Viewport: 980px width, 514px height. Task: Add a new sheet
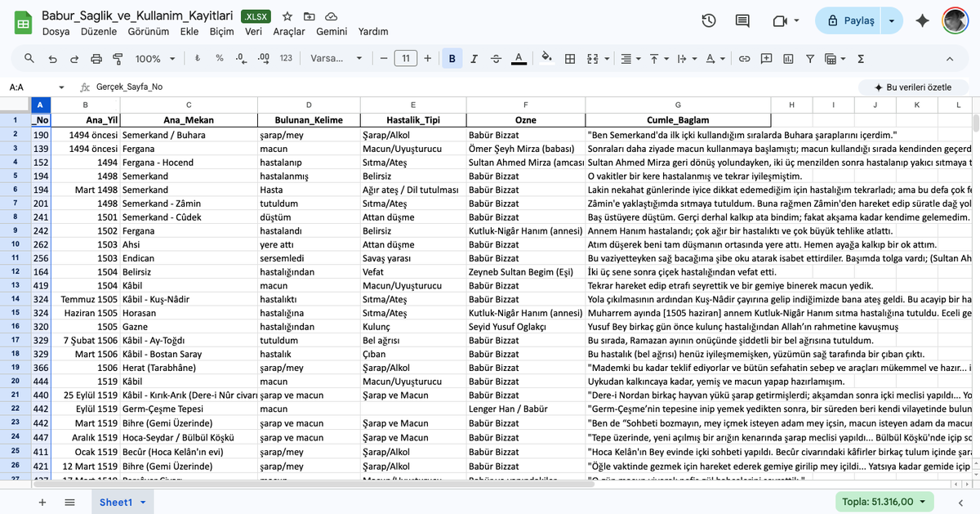[x=42, y=502]
